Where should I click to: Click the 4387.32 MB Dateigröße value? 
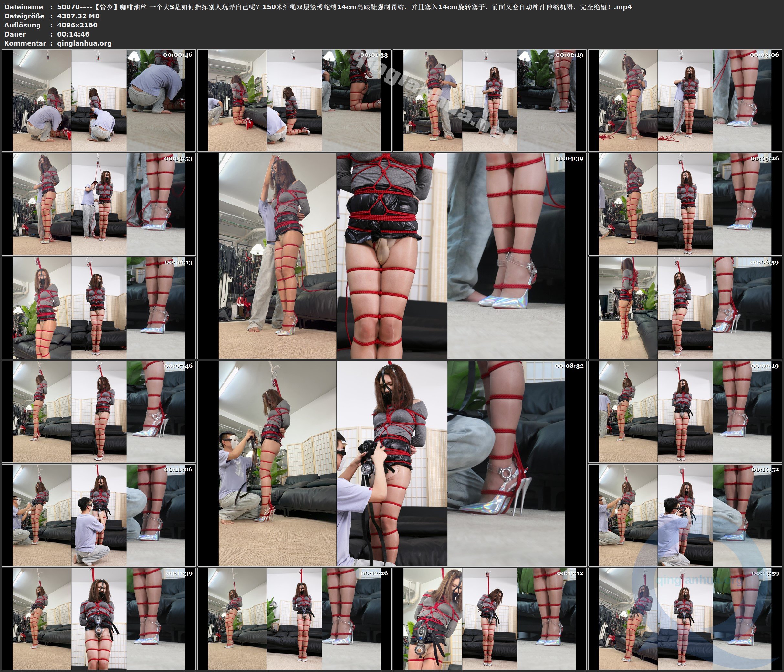click(78, 16)
